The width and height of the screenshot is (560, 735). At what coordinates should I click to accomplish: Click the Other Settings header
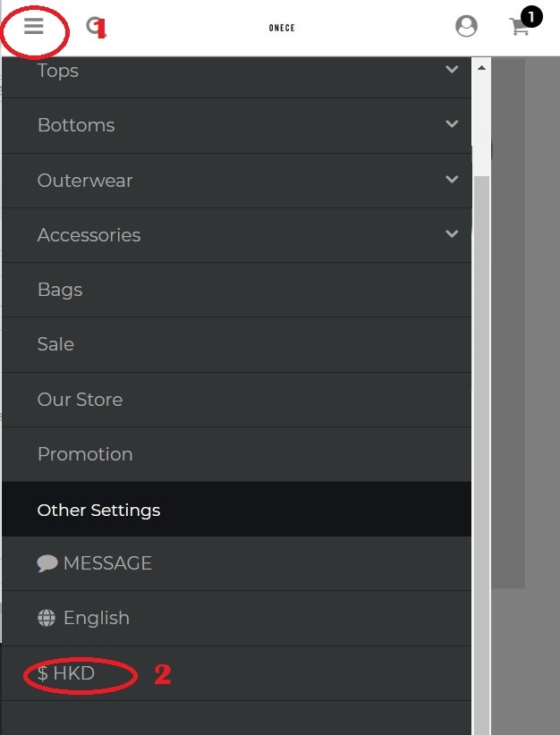[x=98, y=510]
